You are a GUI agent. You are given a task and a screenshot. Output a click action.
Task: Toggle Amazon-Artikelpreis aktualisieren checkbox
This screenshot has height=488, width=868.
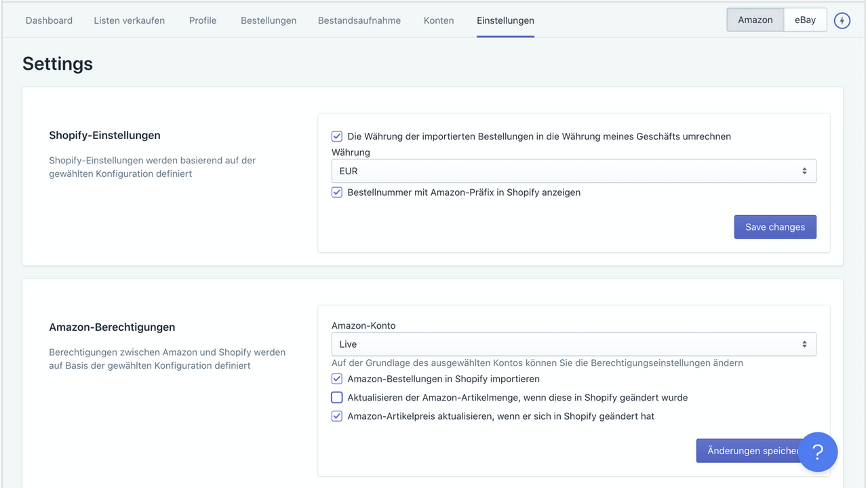tap(337, 416)
